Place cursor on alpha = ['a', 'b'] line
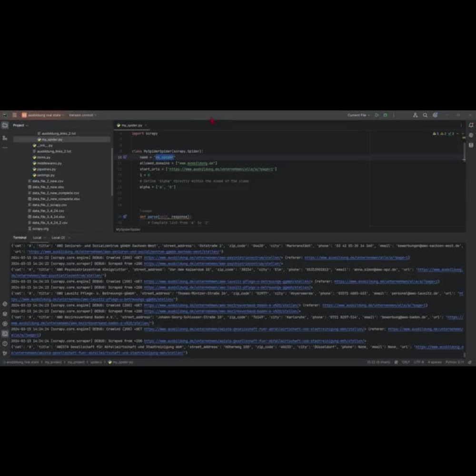This screenshot has width=476, height=476. pos(157,187)
